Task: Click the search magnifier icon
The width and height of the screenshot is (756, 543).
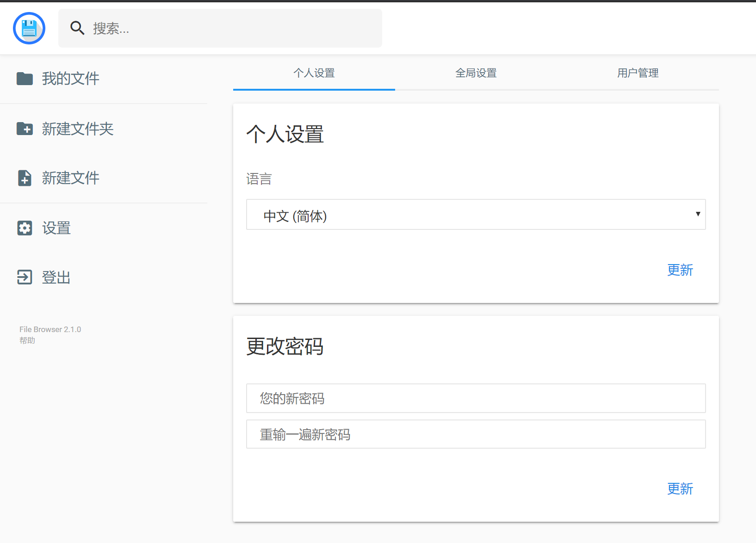Action: (77, 28)
